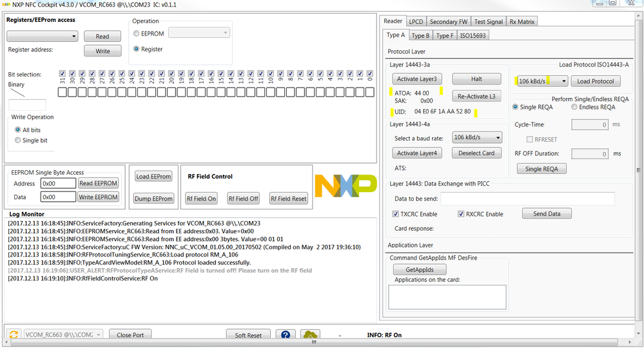
Task: Click the Rf Field Off button
Action: [244, 198]
